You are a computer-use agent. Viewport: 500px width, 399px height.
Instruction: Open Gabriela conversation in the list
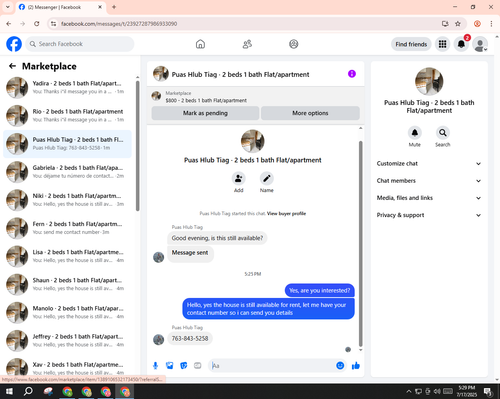pos(67,172)
